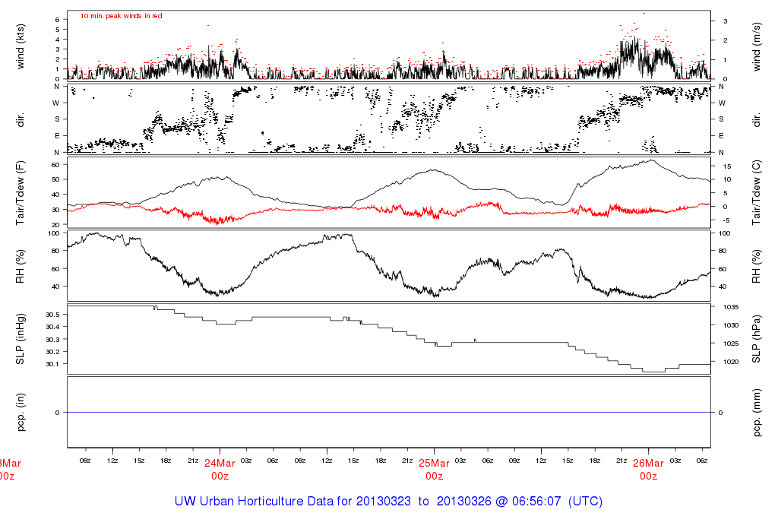Image resolution: width=778 pixels, height=532 pixels.
Task: Select the 'SLP (inHg)' axis label
Action: tap(20, 339)
